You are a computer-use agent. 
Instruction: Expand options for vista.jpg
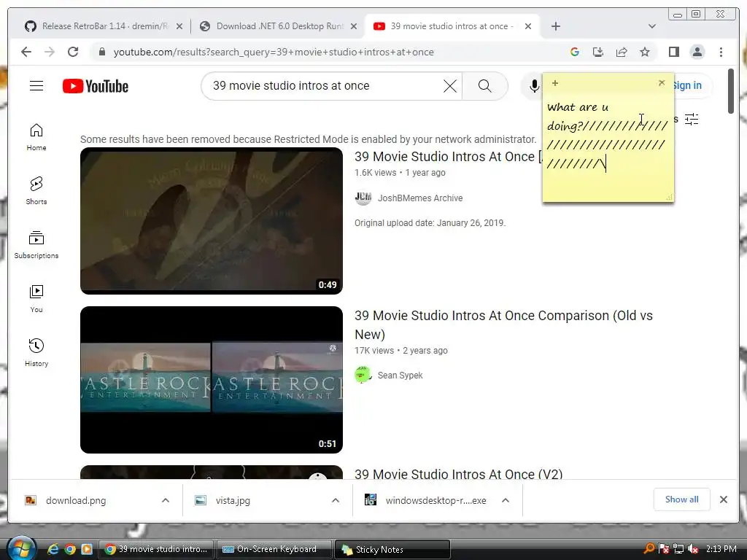tap(336, 500)
